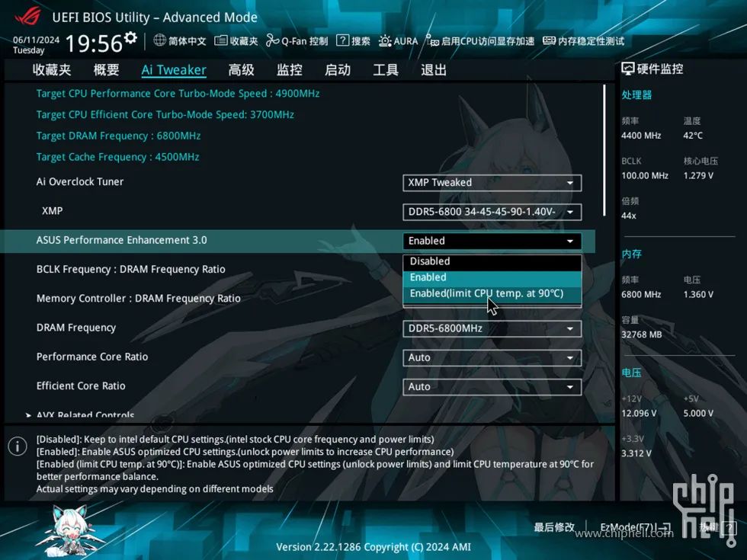
Task: Open the 高级 tab
Action: click(241, 70)
